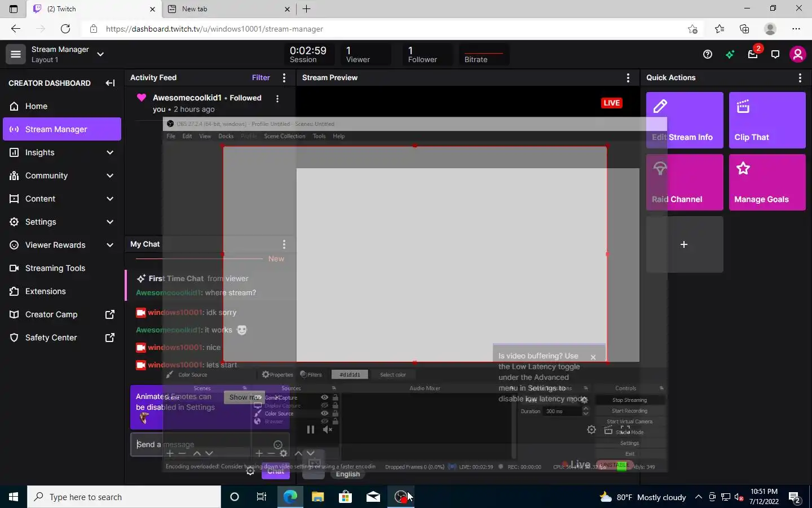Add a source in OBS Sources dock
Viewport: 812px width, 508px height.
click(x=259, y=453)
